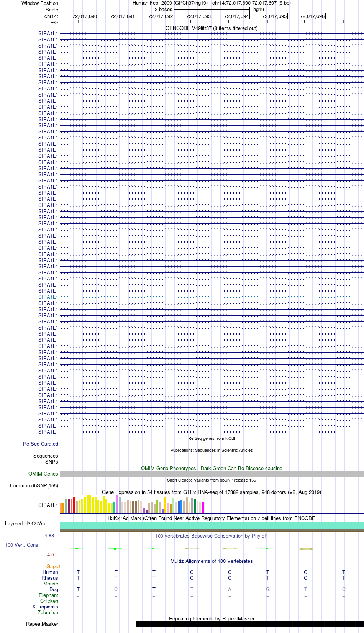
Task: Select the Elephant alignment row label
Action: (x=49, y=595)
